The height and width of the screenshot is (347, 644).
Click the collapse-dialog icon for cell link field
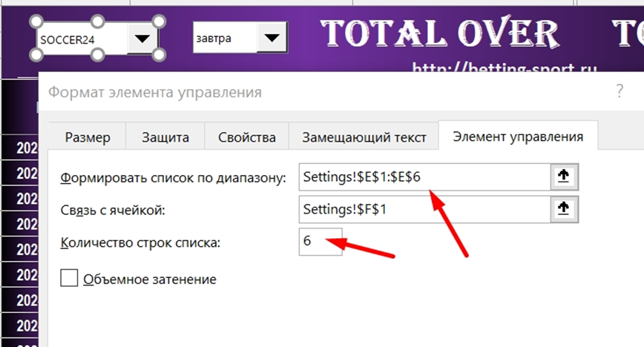563,210
